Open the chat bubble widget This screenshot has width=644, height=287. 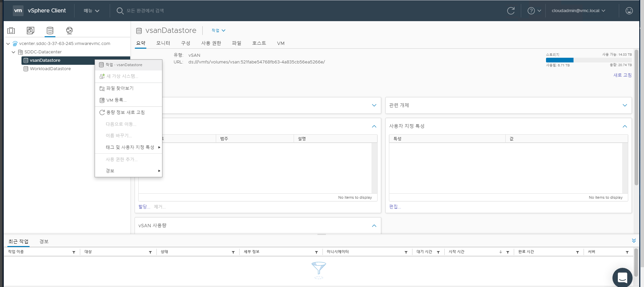tap(623, 278)
